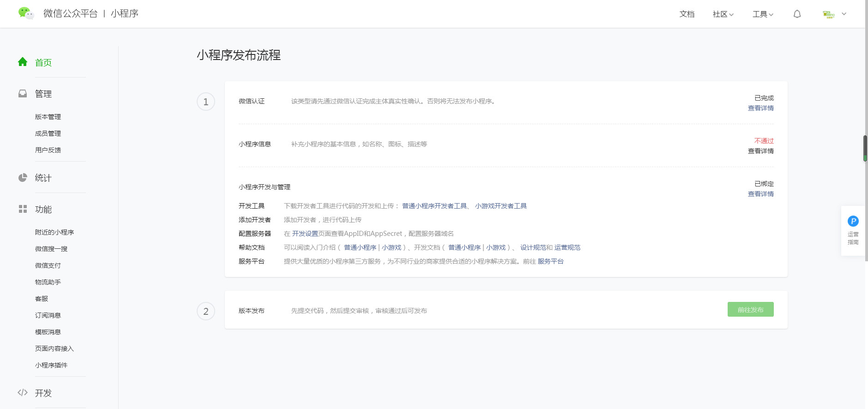Open 普通小程序开发者工具 download link
This screenshot has height=409, width=868.
(x=434, y=206)
